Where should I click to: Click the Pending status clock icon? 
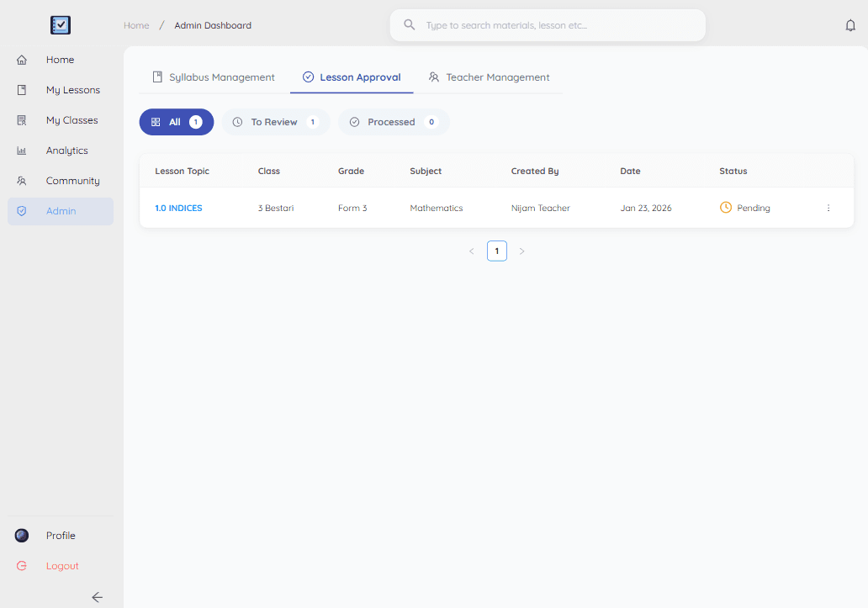(724, 208)
